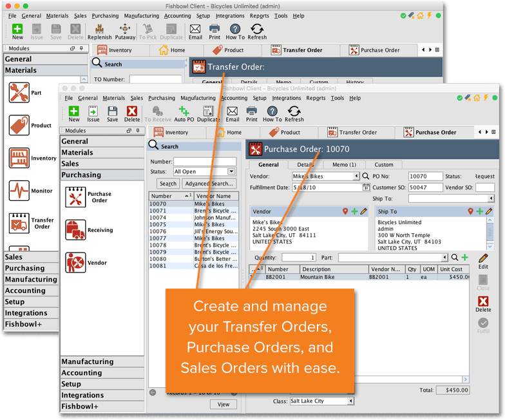505x420 pixels.
Task: Click Print icon in front window toolbar
Action: 251,114
